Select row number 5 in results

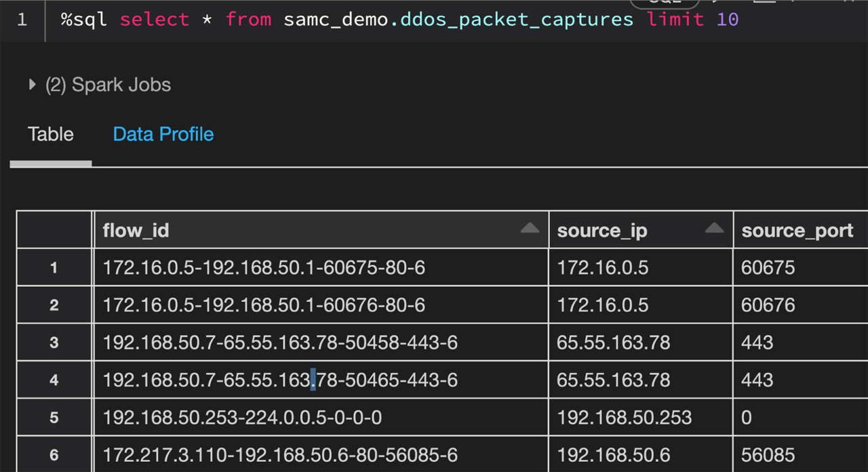click(54, 417)
